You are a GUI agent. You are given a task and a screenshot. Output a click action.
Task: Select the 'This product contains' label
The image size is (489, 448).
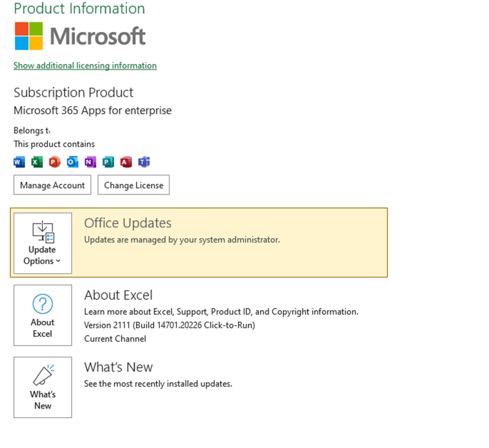click(x=54, y=144)
